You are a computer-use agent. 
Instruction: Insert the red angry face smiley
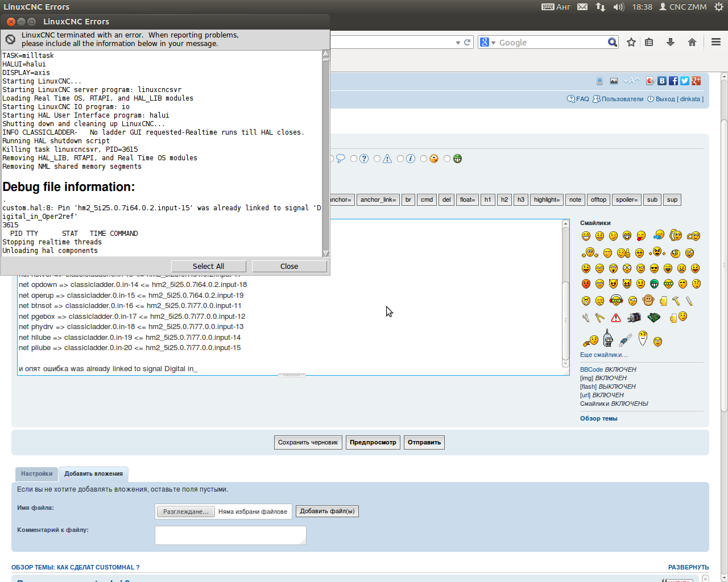tap(586, 284)
